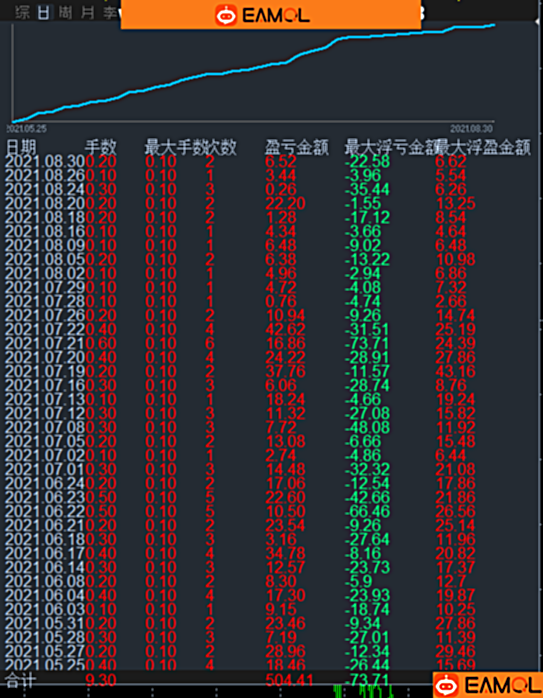
Task: Click the 盈亏金额 column header
Action: click(297, 147)
